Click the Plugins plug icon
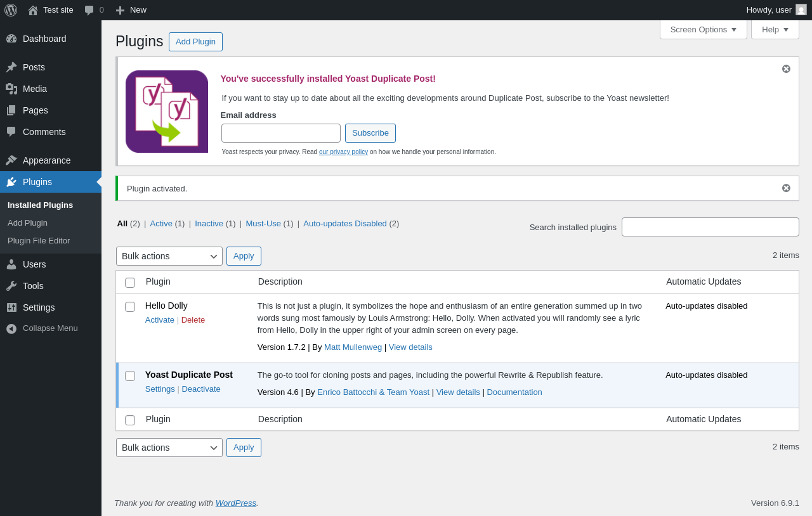 (x=11, y=182)
